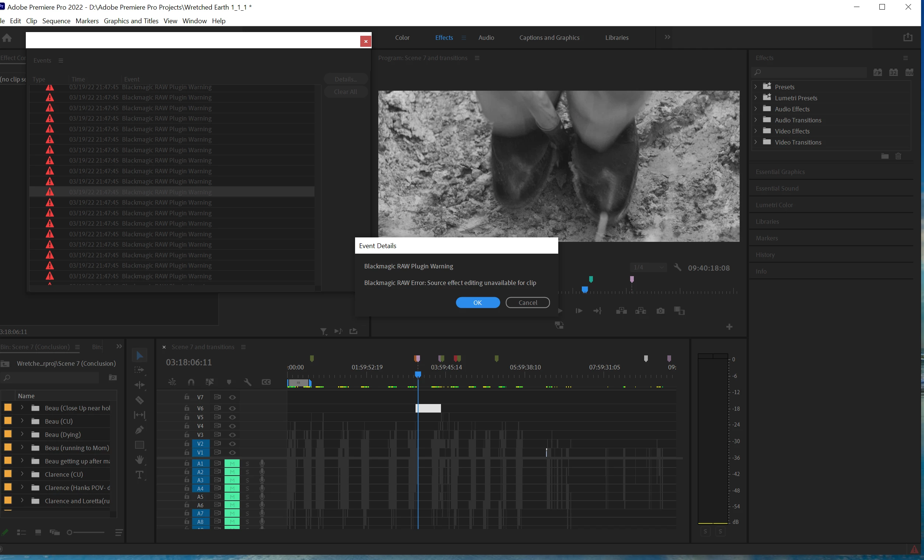This screenshot has width=924, height=560.
Task: Click OK in Event Details dialog
Action: pos(477,303)
